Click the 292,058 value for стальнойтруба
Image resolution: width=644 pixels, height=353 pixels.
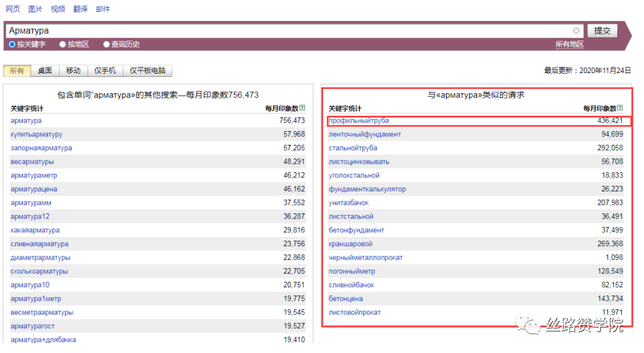click(610, 147)
